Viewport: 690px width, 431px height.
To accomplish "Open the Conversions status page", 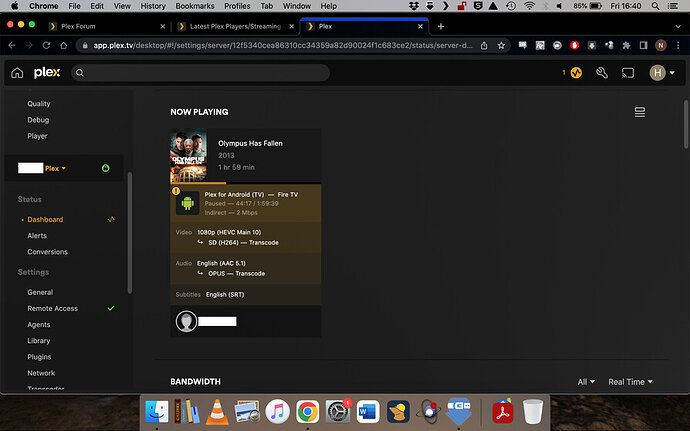I will pyautogui.click(x=48, y=252).
